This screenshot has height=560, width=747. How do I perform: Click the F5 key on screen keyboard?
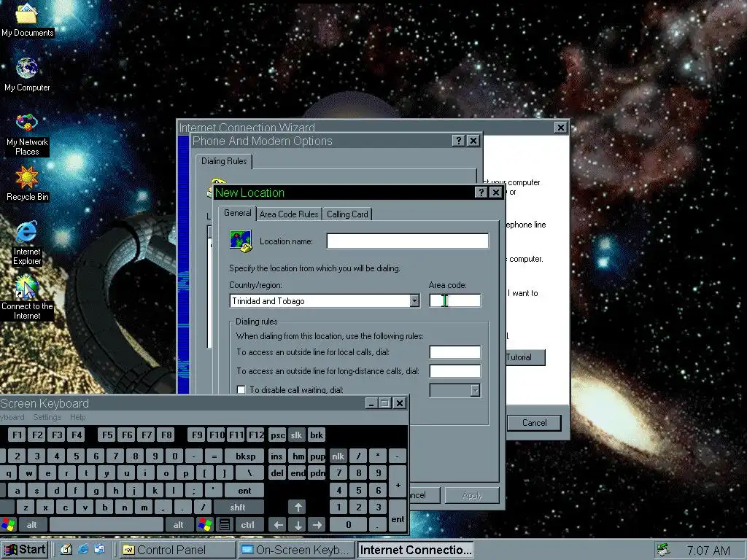107,435
